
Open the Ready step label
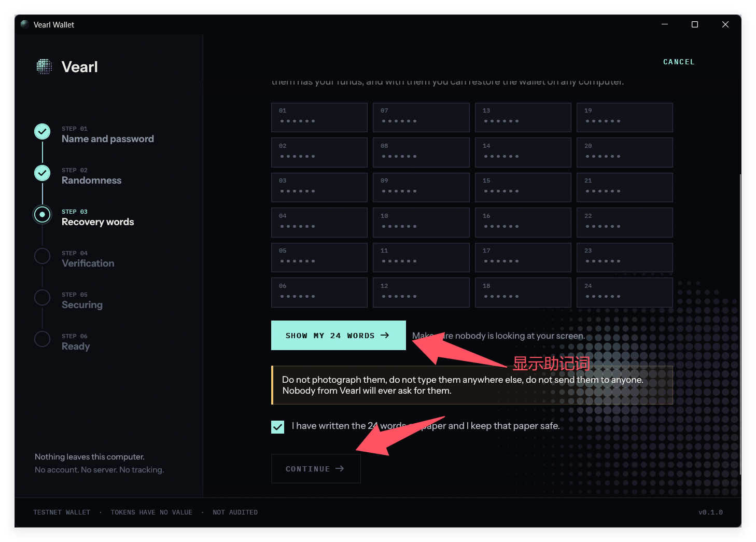76,346
